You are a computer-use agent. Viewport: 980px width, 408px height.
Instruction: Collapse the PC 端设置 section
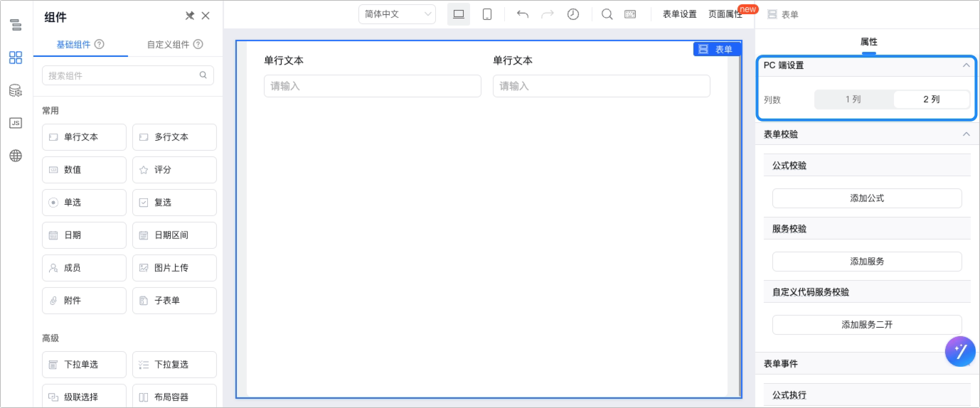(x=966, y=65)
